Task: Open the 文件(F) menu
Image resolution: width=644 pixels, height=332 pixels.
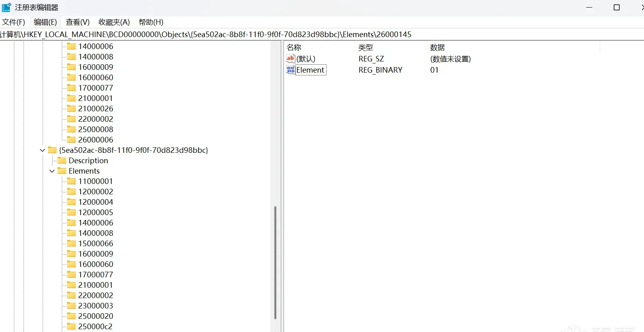Action: 14,22
